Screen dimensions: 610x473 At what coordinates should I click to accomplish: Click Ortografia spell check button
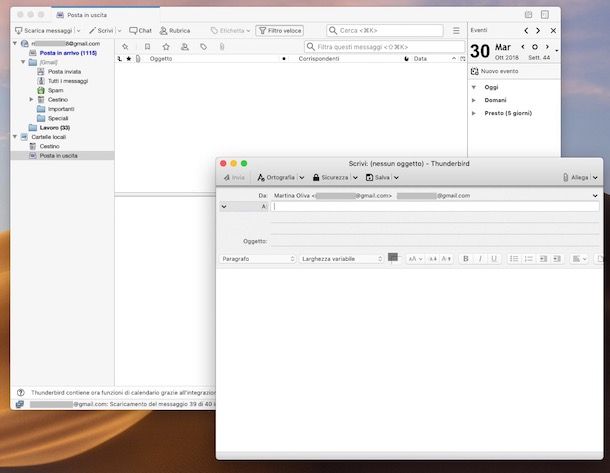tap(276, 177)
